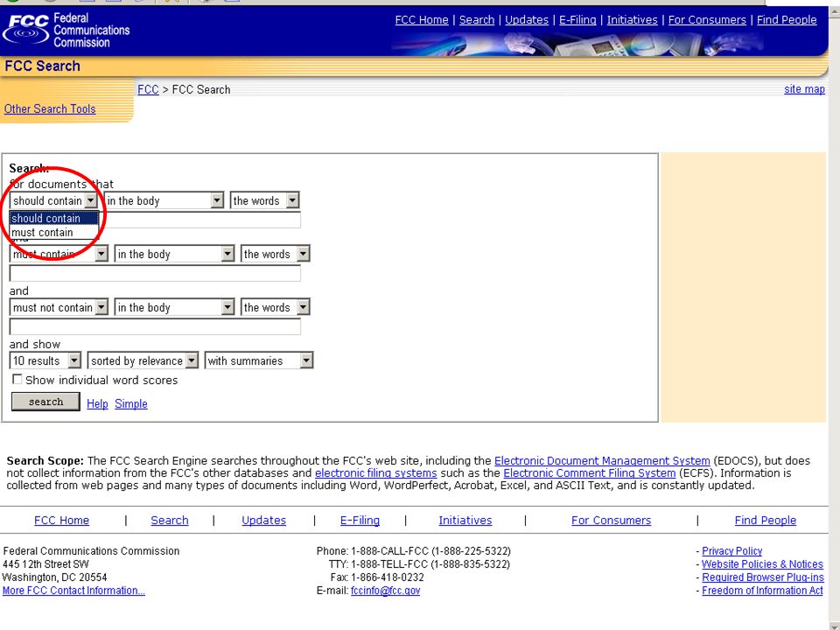Open Required Browser Plug-ins link
This screenshot has width=840, height=630.
pos(763,577)
